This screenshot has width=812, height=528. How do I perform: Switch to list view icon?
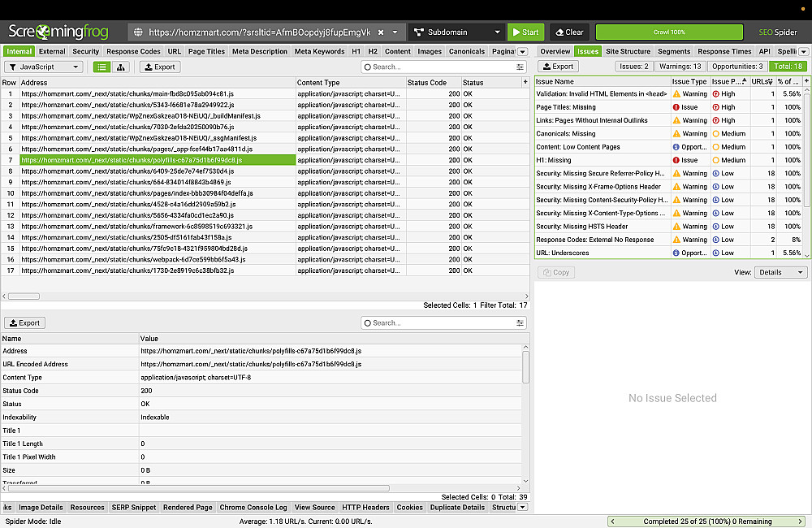102,67
